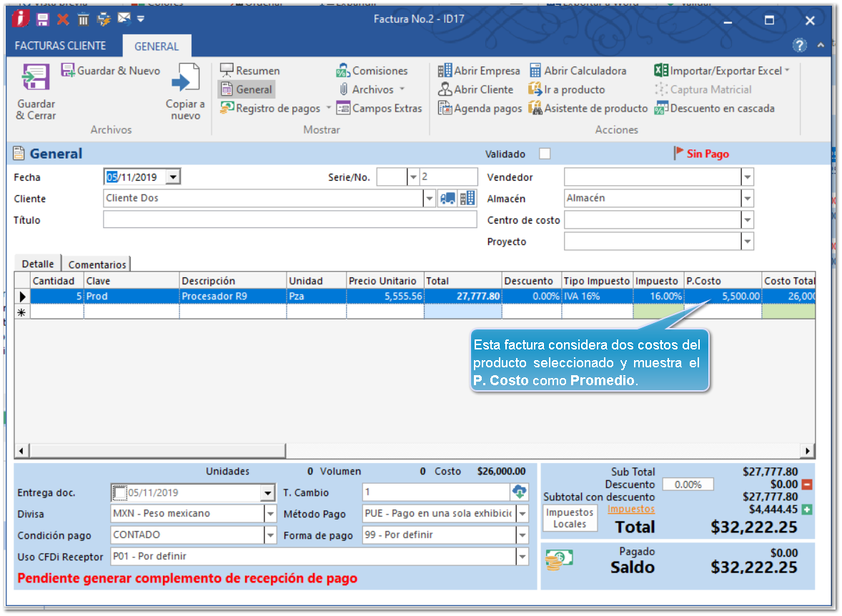This screenshot has width=842, height=616.
Task: Expand the Vendedor dropdown
Action: [747, 177]
